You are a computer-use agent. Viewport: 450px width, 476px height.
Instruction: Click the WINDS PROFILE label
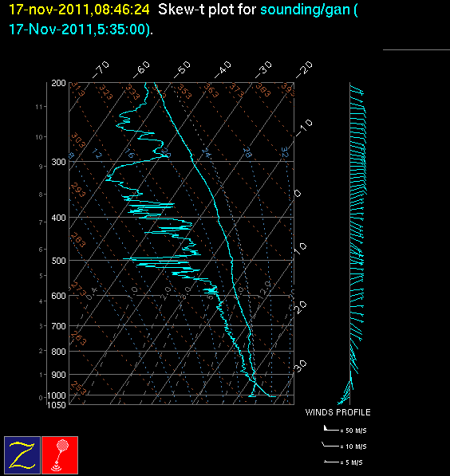pyautogui.click(x=337, y=412)
